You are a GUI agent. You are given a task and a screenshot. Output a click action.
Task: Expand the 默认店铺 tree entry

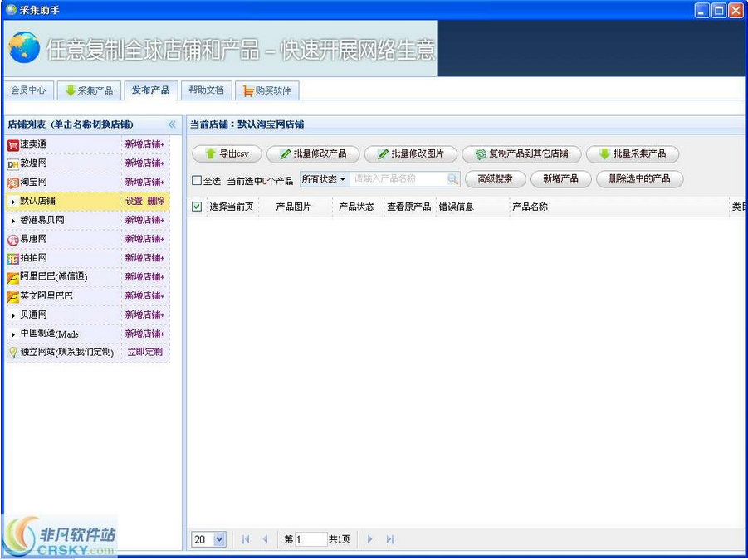pyautogui.click(x=12, y=201)
